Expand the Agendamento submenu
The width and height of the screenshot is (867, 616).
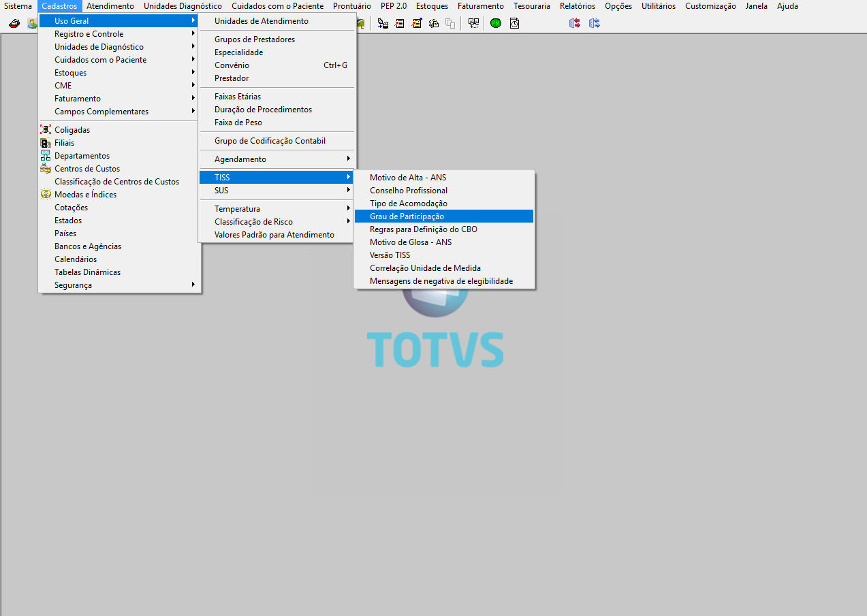(x=277, y=159)
